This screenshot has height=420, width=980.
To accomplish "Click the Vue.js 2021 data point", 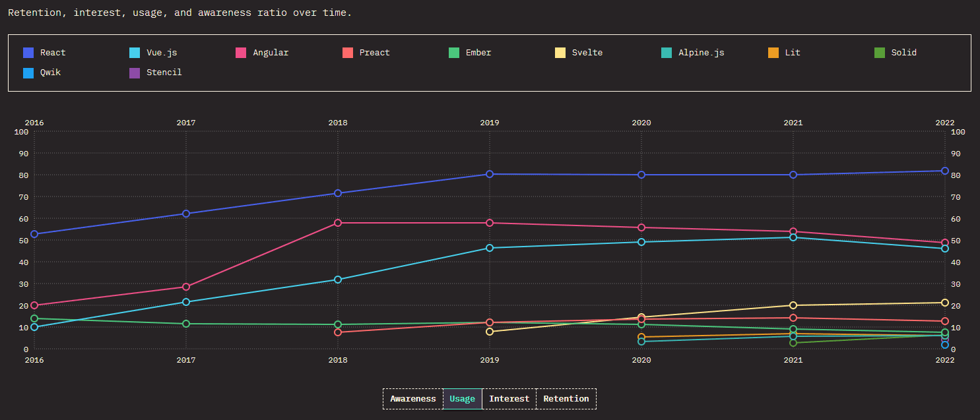I will point(793,237).
